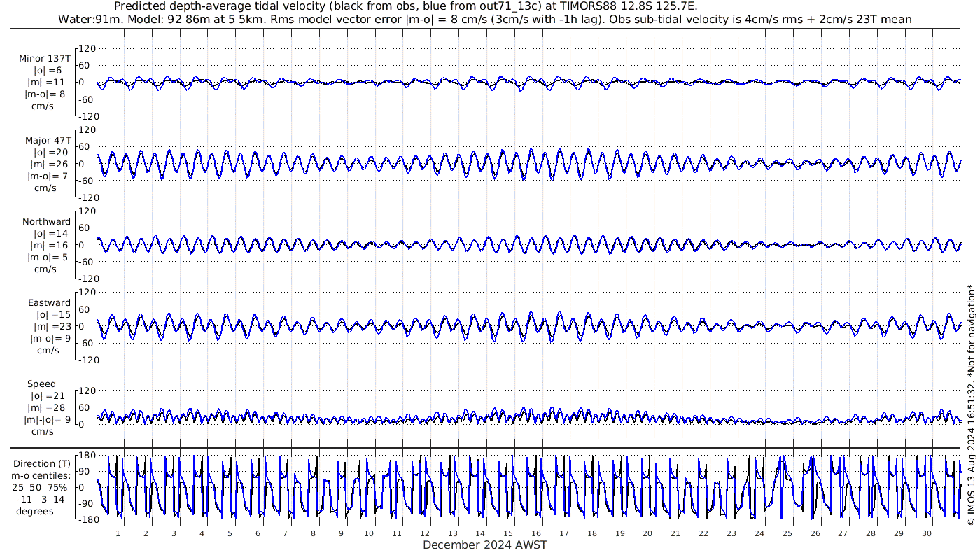
Task: Click the 'Predicted depth-average tidal velocity' title line
Action: 405,6
